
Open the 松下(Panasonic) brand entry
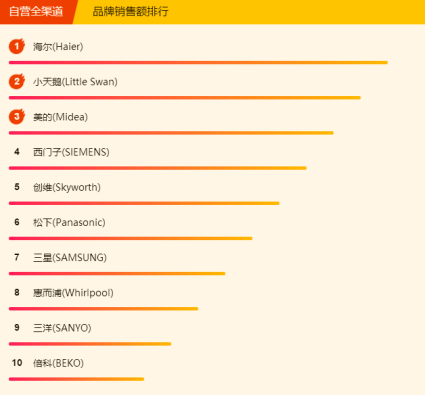pyautogui.click(x=69, y=222)
